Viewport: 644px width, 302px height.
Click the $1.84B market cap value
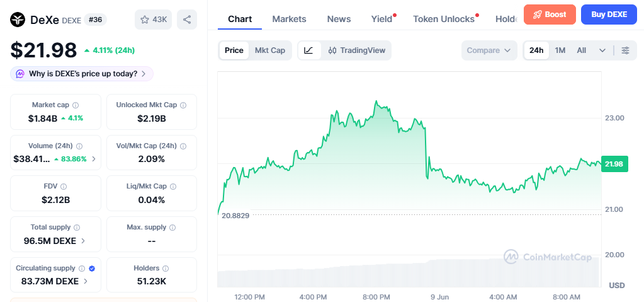point(42,119)
